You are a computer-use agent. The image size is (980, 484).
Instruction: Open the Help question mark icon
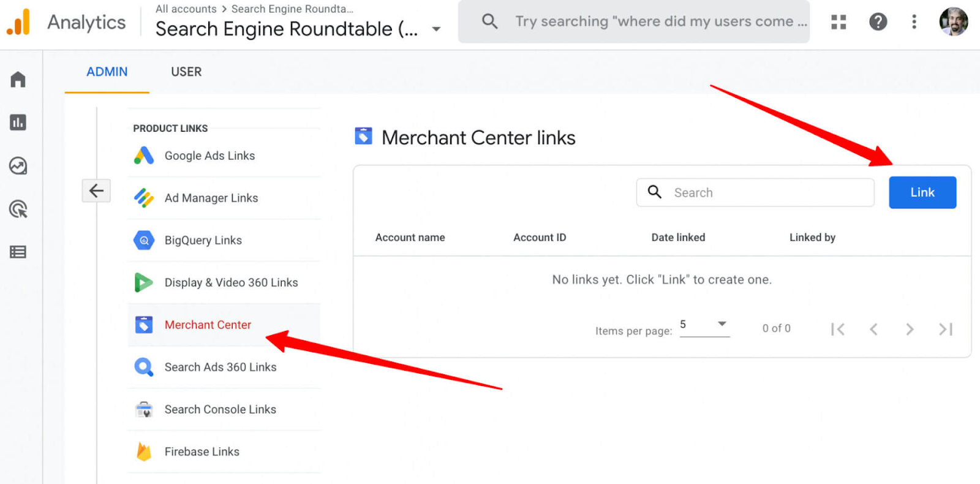pyautogui.click(x=878, y=22)
